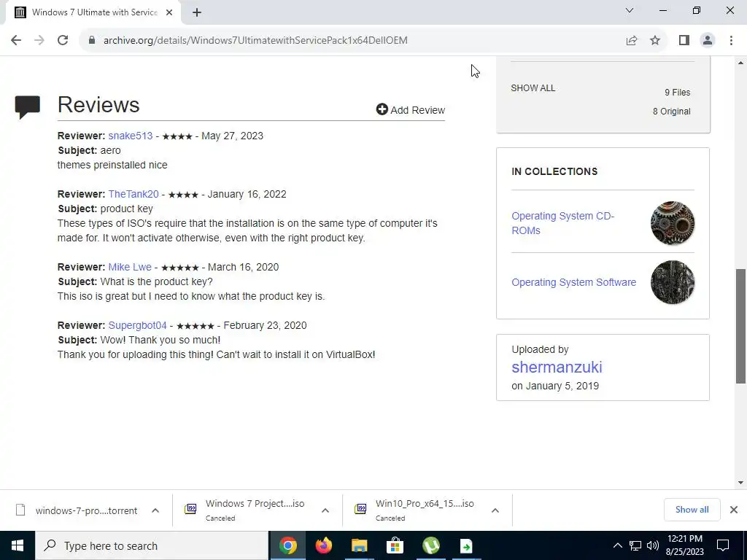Close the downloads bar
The width and height of the screenshot is (747, 560).
734,510
